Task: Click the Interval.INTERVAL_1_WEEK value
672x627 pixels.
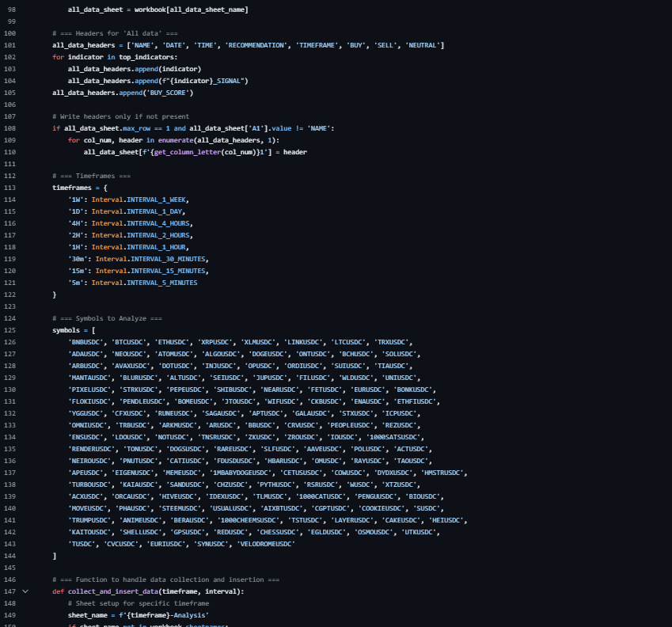Action: click(139, 199)
